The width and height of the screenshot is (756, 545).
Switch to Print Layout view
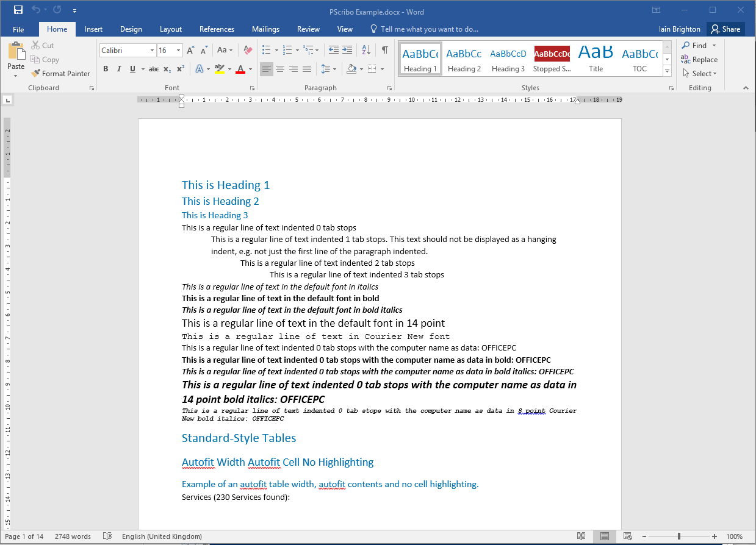point(604,536)
